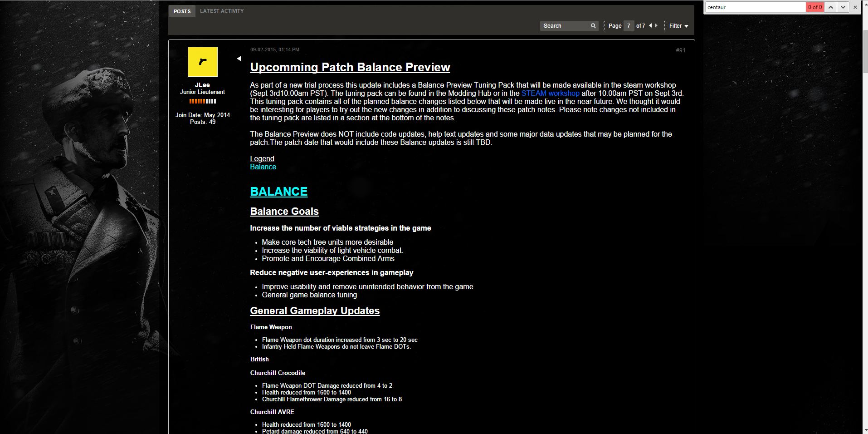868x434 pixels.
Task: Close the find bar
Action: [855, 7]
